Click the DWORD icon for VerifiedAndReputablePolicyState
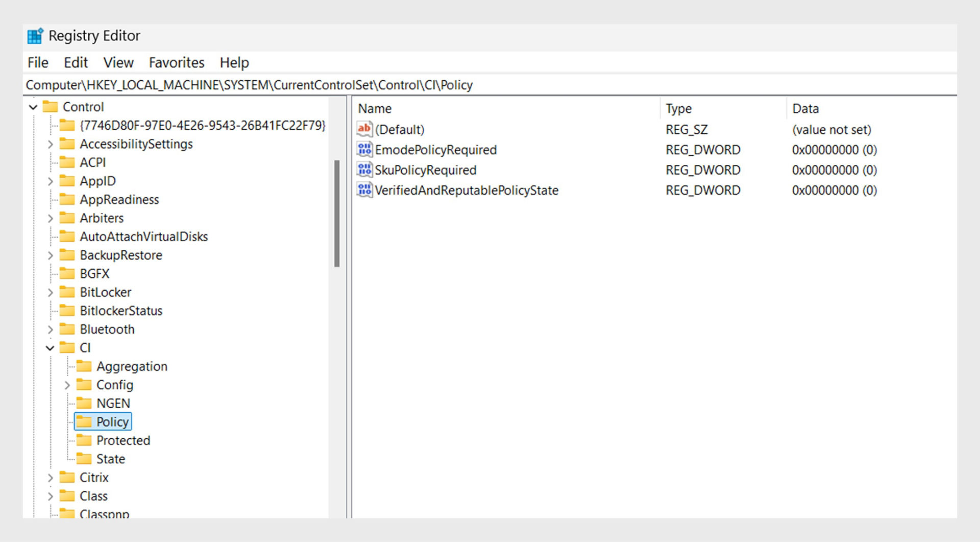 click(x=364, y=190)
